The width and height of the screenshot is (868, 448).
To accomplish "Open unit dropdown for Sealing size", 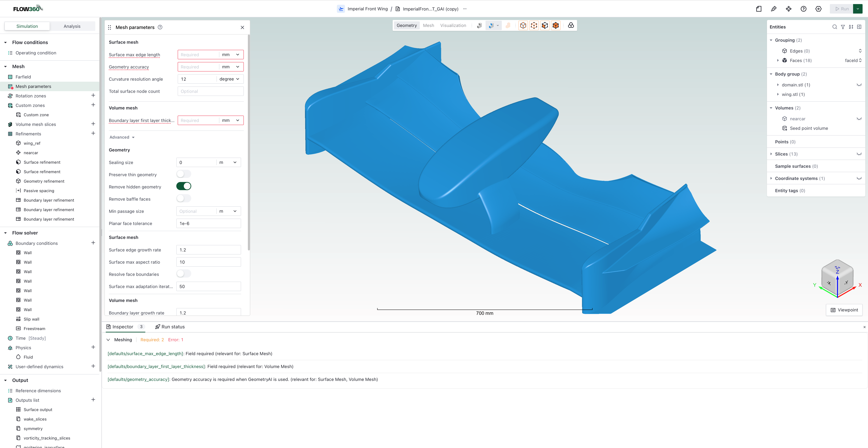I will [228, 162].
